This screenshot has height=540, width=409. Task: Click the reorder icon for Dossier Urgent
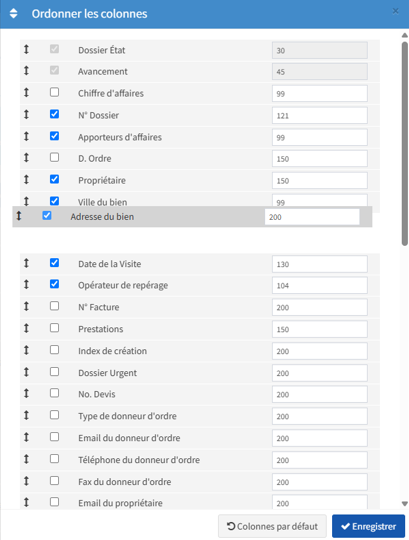pos(26,372)
